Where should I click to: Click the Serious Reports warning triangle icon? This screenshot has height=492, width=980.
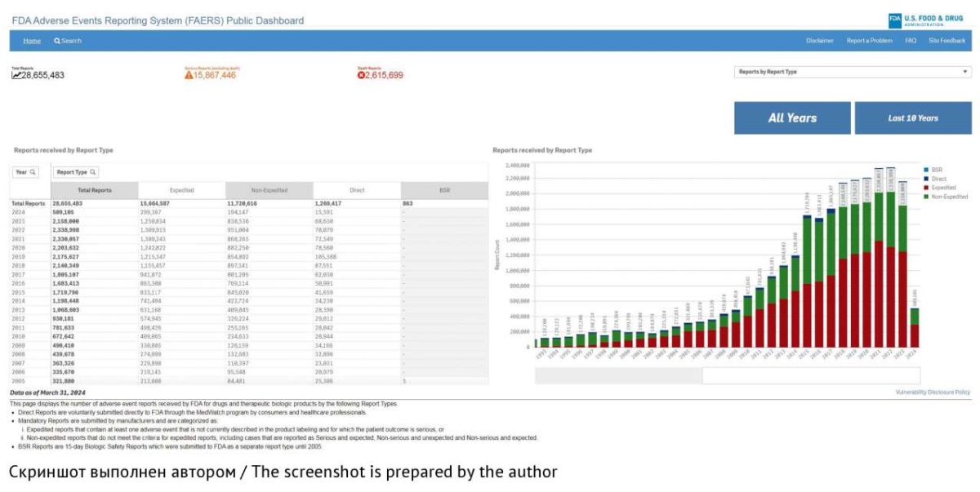coord(189,75)
